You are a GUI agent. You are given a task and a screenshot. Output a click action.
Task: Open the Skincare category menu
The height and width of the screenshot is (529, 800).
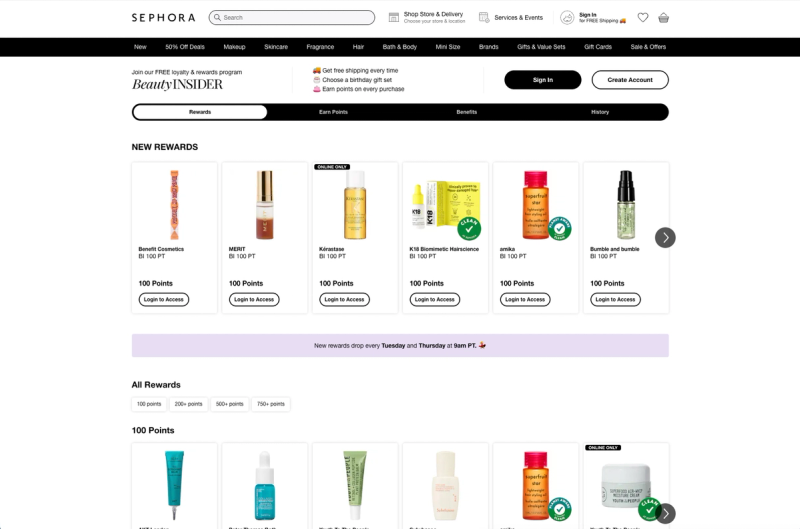click(276, 47)
